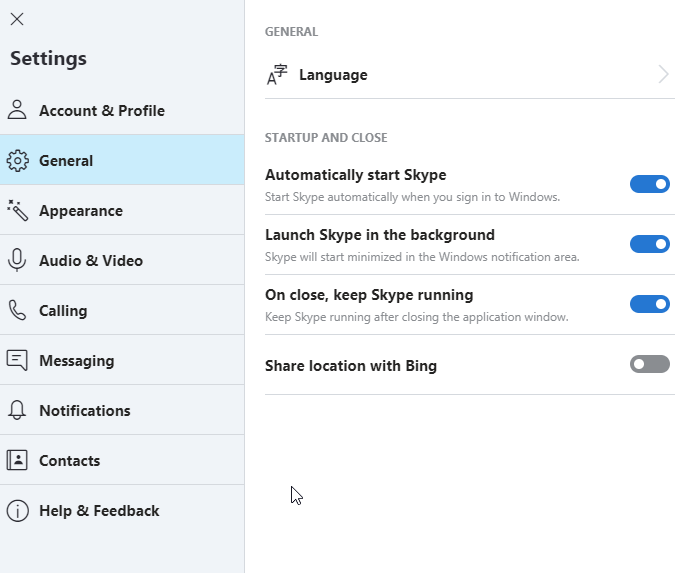Image resolution: width=687 pixels, height=573 pixels.
Task: Select the General settings section
Action: coord(122,160)
